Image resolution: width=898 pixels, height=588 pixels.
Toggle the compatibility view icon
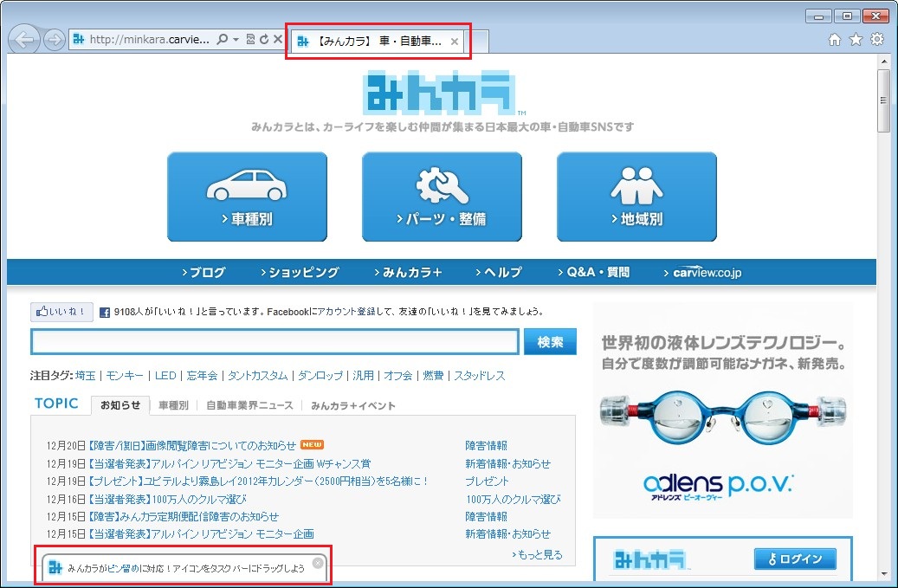250,39
